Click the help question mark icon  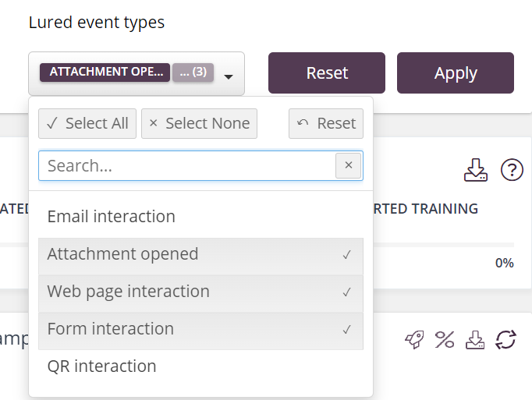(x=511, y=170)
